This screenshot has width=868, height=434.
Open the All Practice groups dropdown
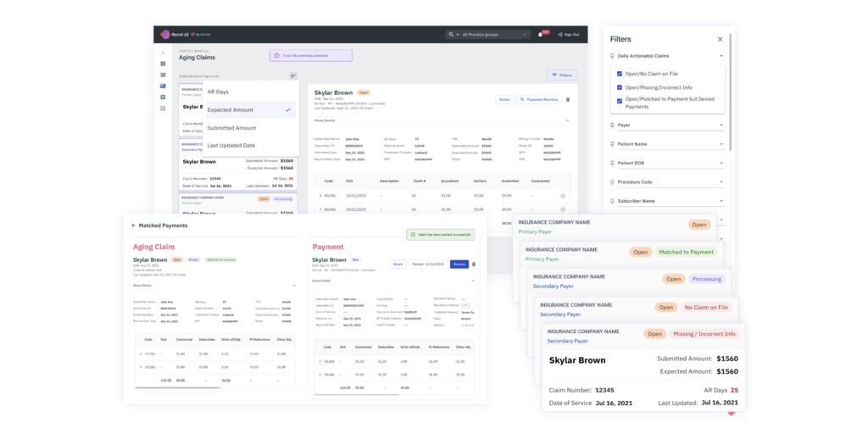pos(492,35)
